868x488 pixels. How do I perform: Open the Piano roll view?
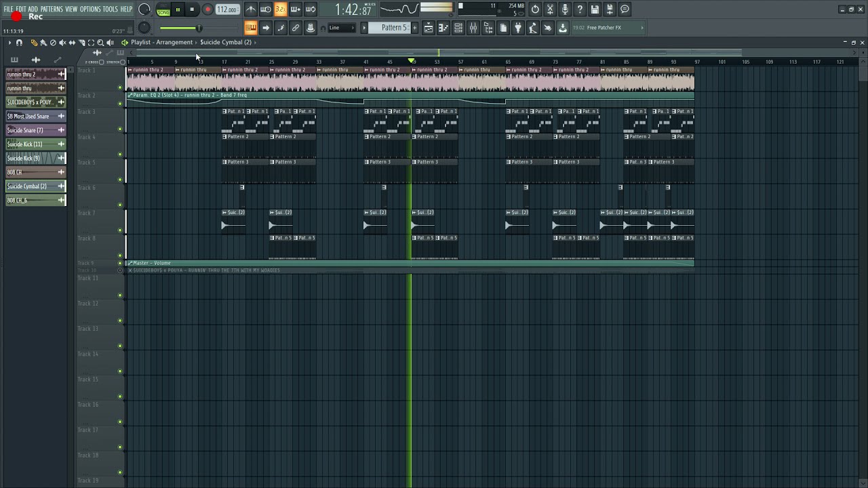pos(443,28)
